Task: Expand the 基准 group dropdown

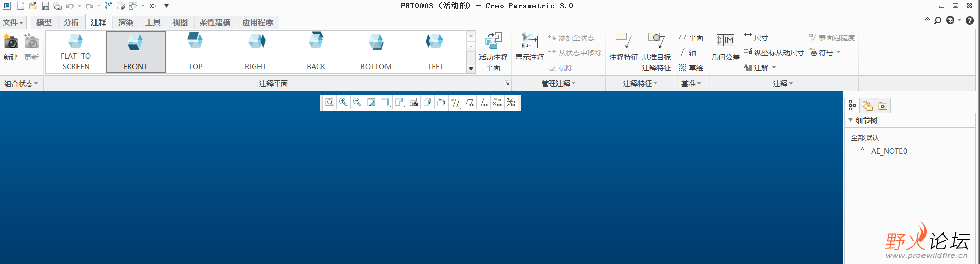Action: coord(691,84)
